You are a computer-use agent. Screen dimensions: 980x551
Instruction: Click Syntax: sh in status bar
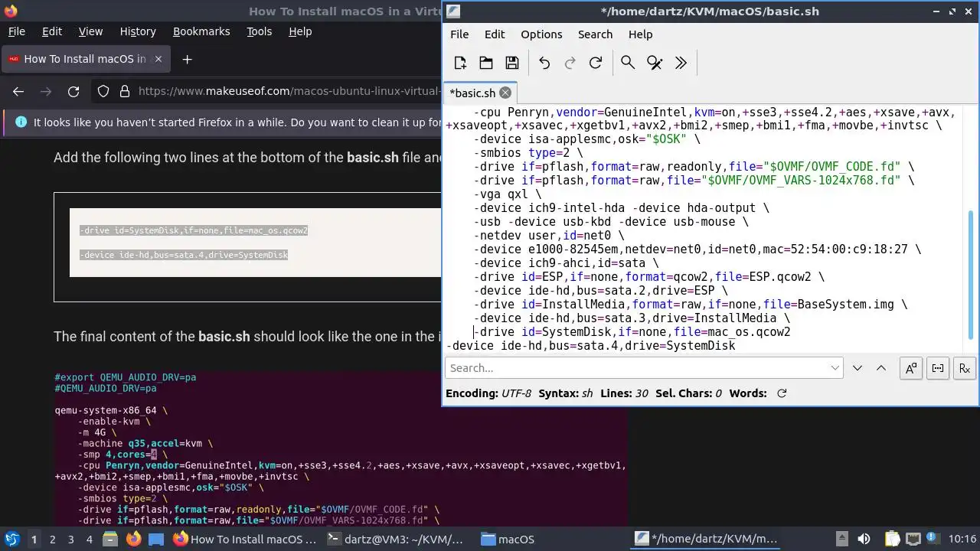(x=566, y=393)
